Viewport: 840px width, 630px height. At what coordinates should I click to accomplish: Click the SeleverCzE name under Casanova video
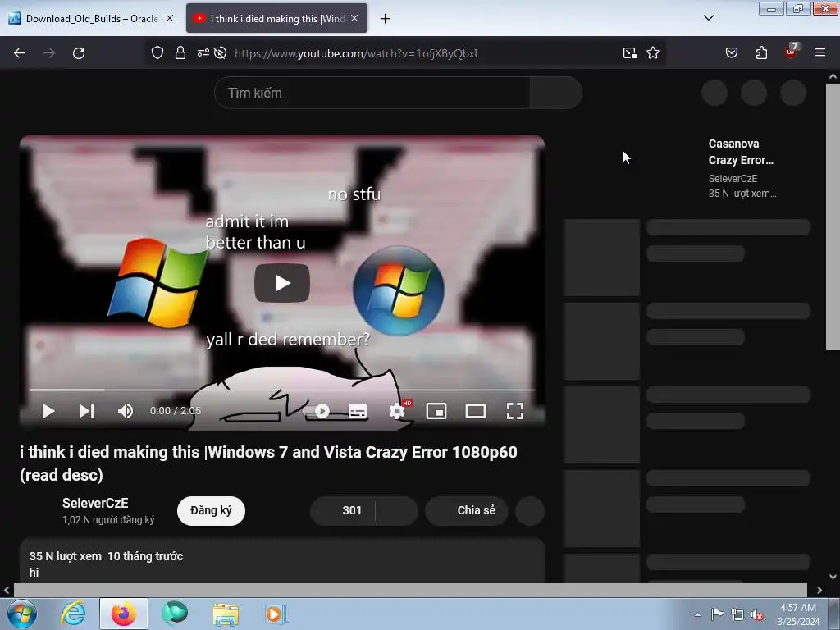733,178
